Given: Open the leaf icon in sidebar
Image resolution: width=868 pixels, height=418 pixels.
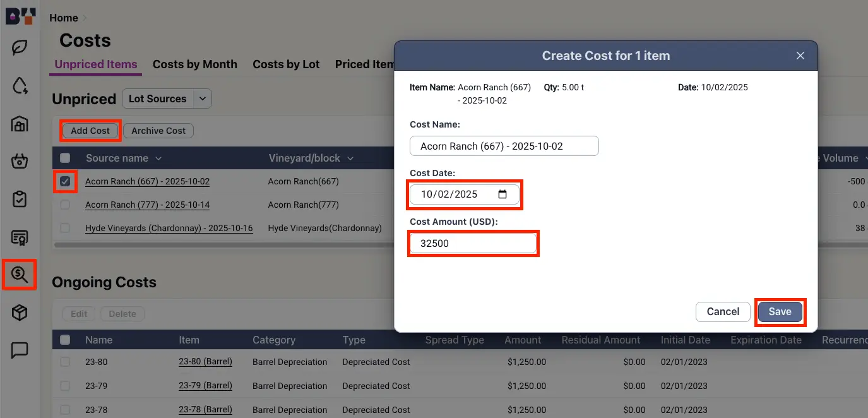Looking at the screenshot, I should tap(20, 48).
